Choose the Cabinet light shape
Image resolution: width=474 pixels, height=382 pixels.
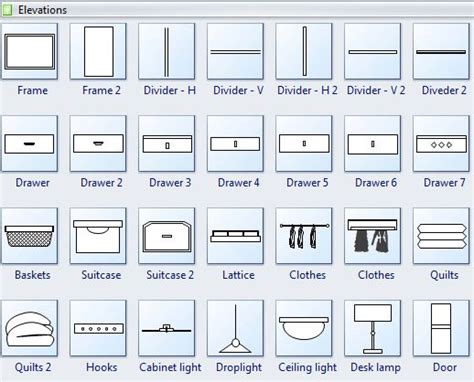point(167,328)
